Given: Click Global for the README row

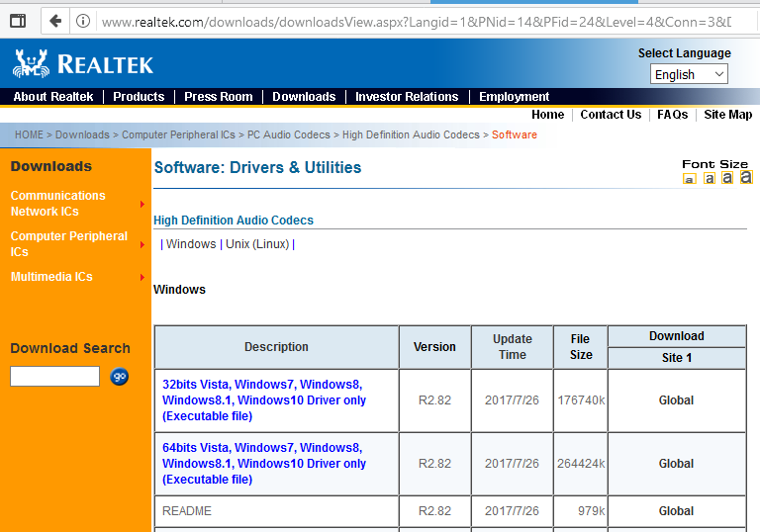Looking at the screenshot, I should click(x=676, y=510).
